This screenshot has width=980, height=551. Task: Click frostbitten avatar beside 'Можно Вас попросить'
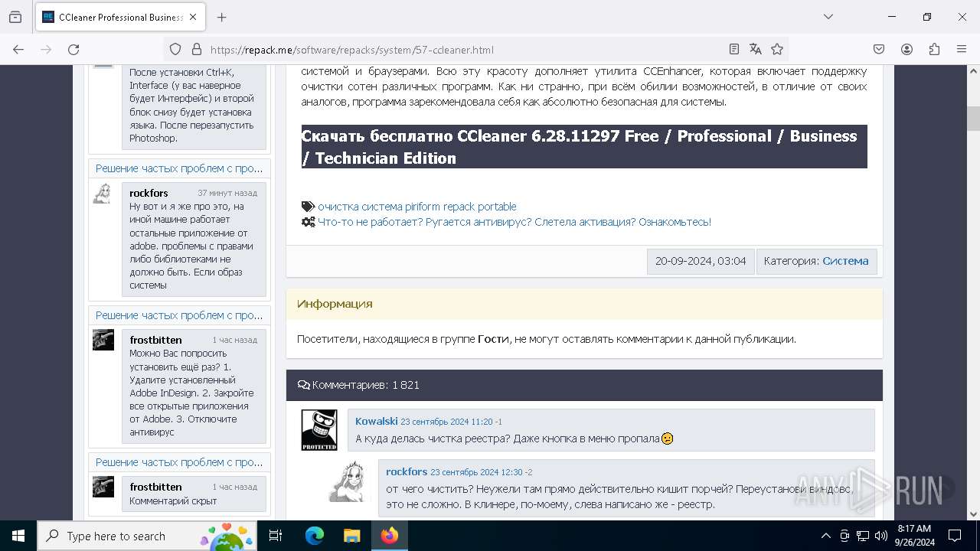[103, 340]
